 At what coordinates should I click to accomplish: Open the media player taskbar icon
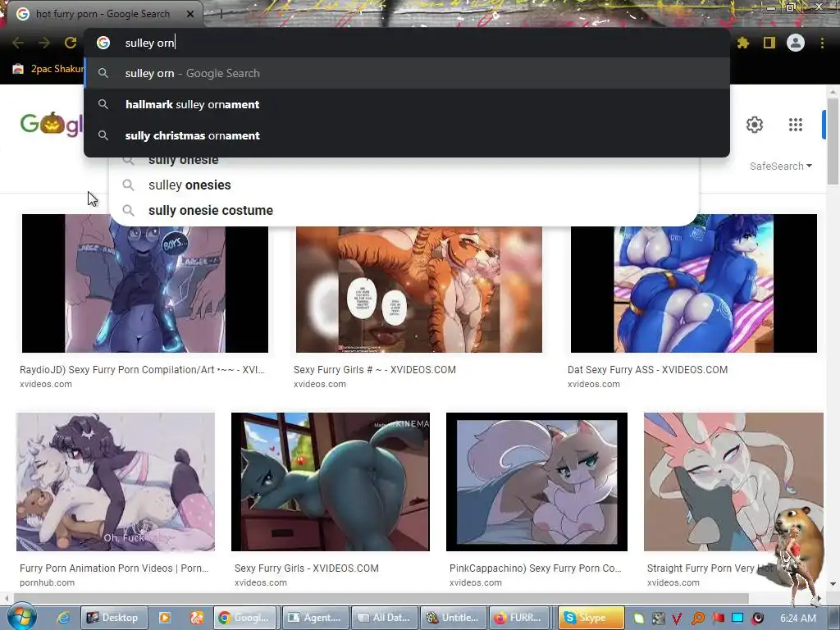164,618
